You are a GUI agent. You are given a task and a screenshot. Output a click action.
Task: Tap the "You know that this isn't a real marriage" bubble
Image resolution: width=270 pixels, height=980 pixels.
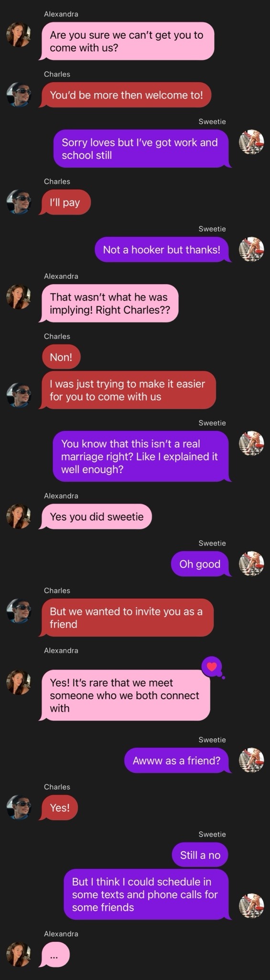click(141, 457)
